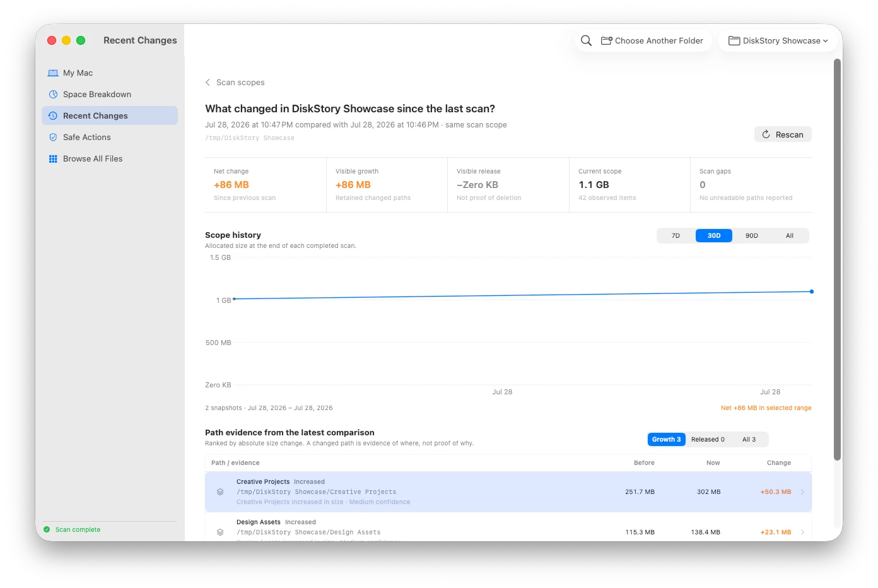Click the back chevron before Scan scopes
The height and width of the screenshot is (588, 878).
coord(208,83)
